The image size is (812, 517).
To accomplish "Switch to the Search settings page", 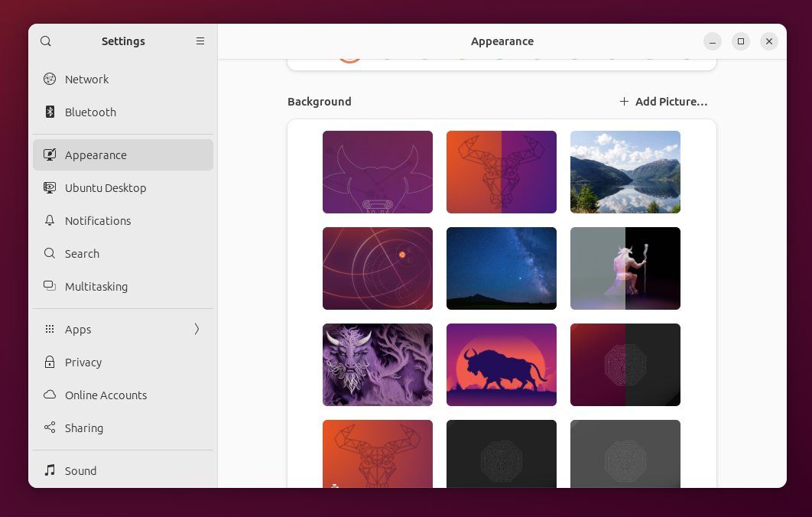I will (x=82, y=253).
